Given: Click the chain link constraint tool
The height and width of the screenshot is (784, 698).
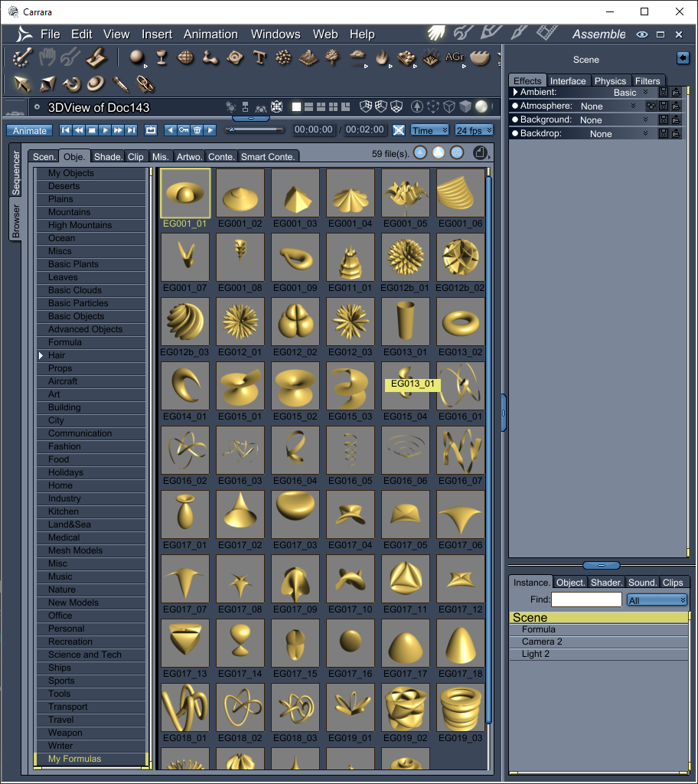Looking at the screenshot, I should 145,84.
